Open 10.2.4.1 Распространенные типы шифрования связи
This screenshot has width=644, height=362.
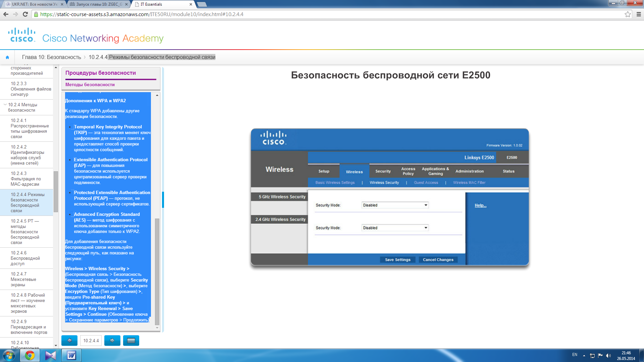coord(26,128)
